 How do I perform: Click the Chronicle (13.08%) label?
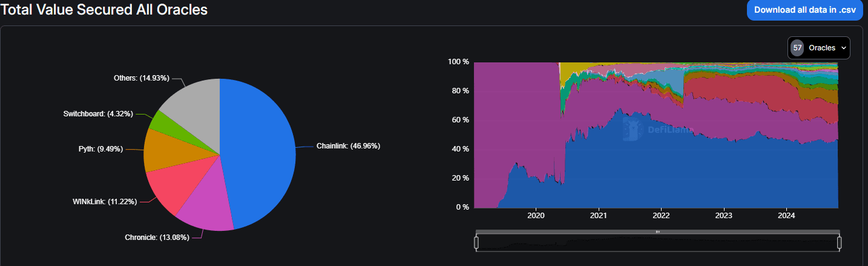[x=160, y=237]
